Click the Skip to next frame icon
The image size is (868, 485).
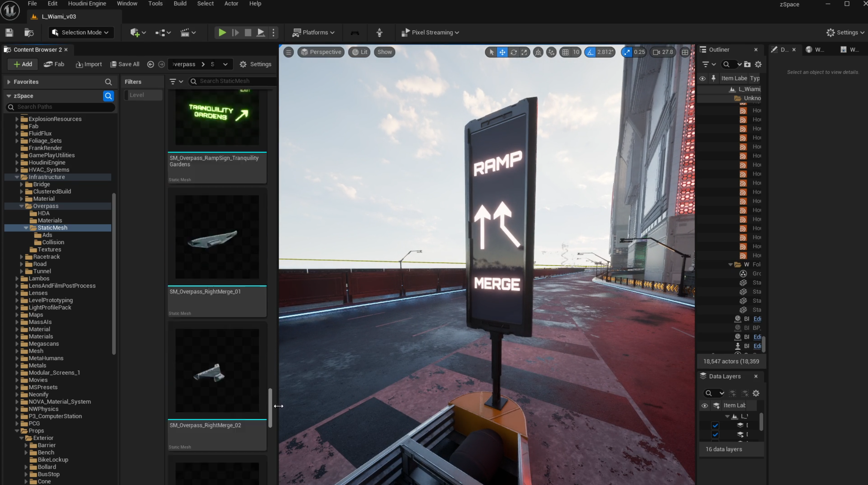click(235, 33)
